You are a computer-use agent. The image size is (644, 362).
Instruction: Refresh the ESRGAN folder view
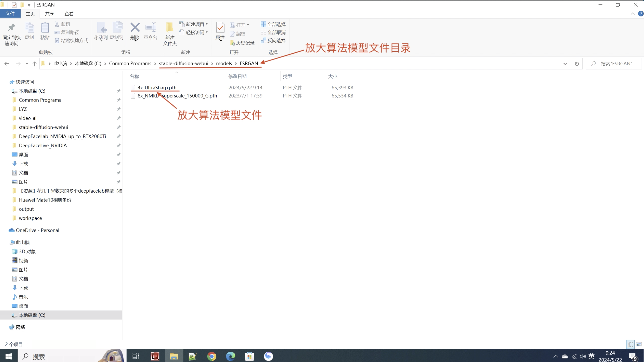(x=576, y=64)
